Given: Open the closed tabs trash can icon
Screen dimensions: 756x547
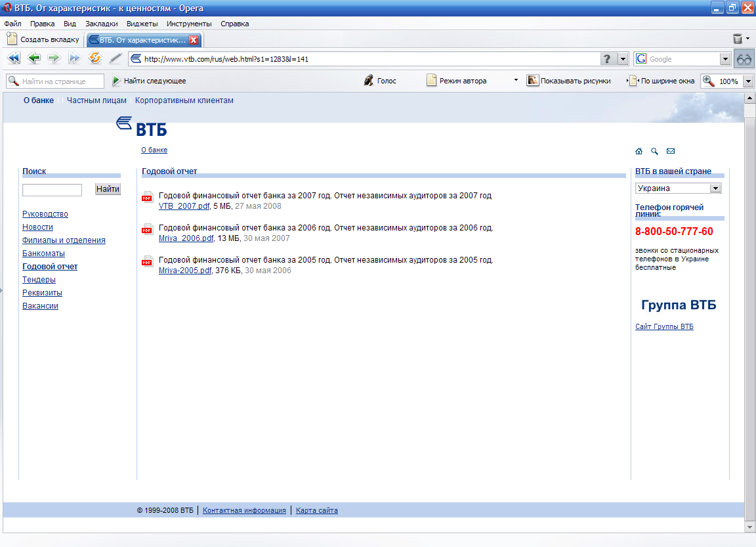Looking at the screenshot, I should [x=737, y=39].
